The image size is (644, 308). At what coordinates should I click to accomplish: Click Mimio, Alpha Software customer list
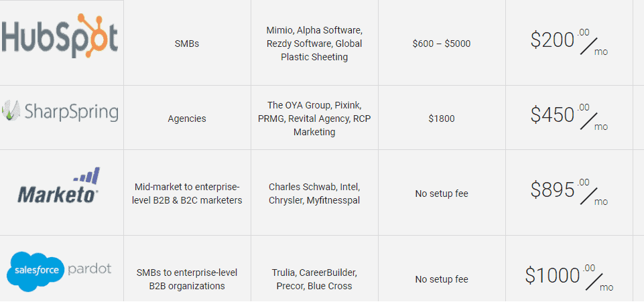[314, 44]
